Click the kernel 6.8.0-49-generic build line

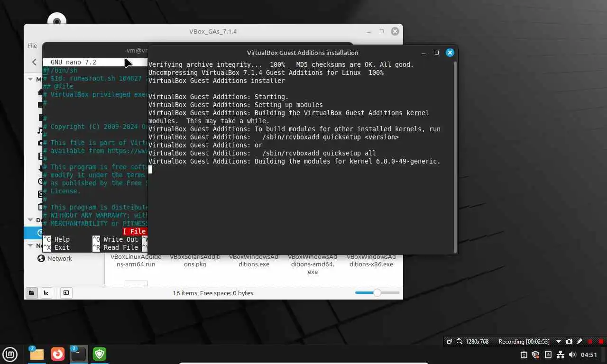pos(294,161)
